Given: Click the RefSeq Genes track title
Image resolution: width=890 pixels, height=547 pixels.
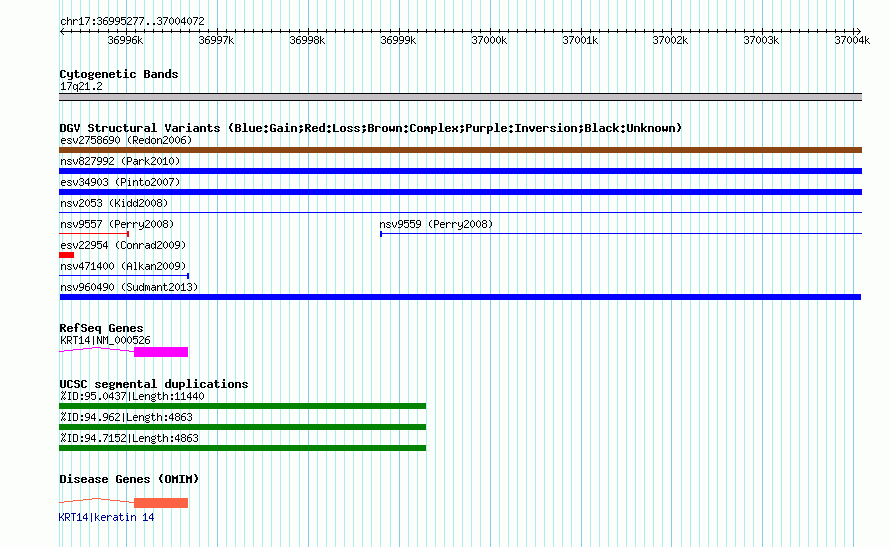Looking at the screenshot, I should 101,328.
